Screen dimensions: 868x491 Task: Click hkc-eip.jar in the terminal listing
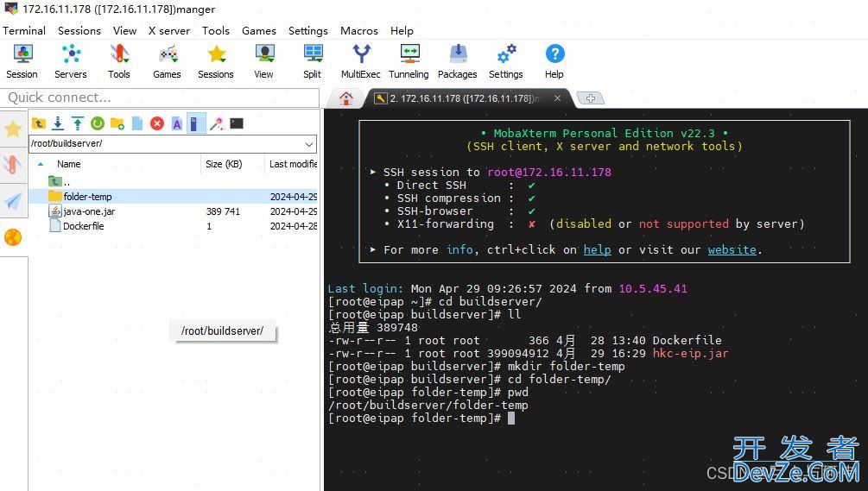(690, 353)
